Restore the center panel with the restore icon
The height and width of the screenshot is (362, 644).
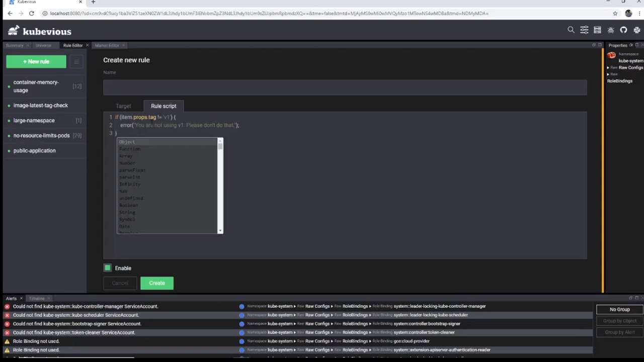[x=594, y=45]
